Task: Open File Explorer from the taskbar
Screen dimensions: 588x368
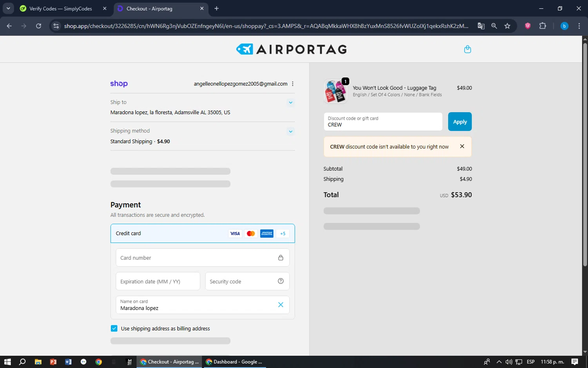Action: (x=38, y=362)
